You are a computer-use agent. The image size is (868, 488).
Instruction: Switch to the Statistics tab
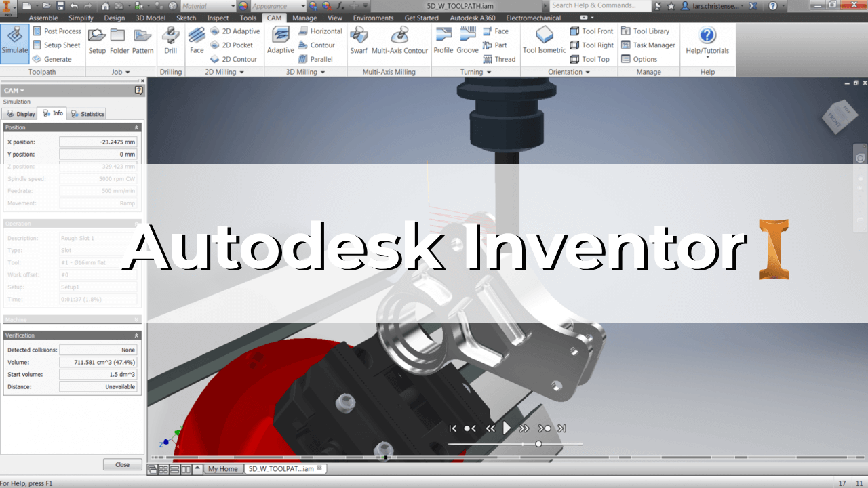[x=87, y=114]
